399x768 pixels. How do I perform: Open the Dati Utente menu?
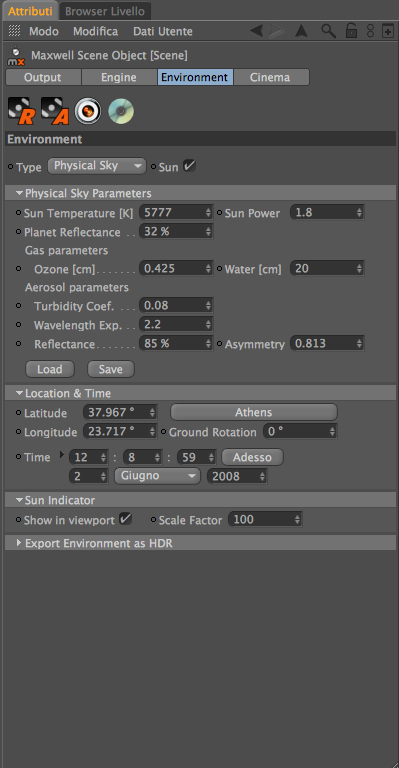tap(163, 31)
